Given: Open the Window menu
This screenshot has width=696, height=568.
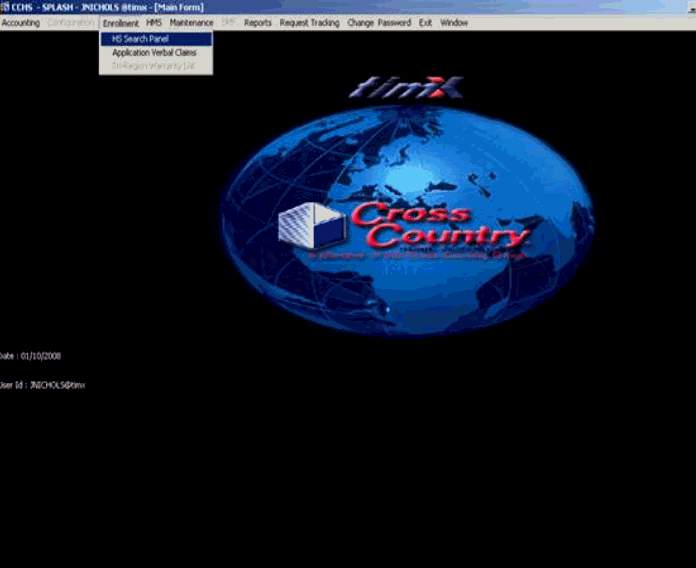Looking at the screenshot, I should tap(454, 23).
